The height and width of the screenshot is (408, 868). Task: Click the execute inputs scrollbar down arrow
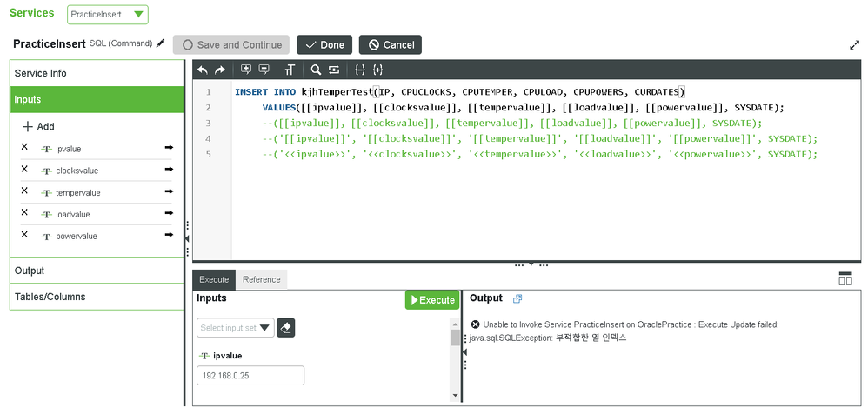[x=456, y=395]
